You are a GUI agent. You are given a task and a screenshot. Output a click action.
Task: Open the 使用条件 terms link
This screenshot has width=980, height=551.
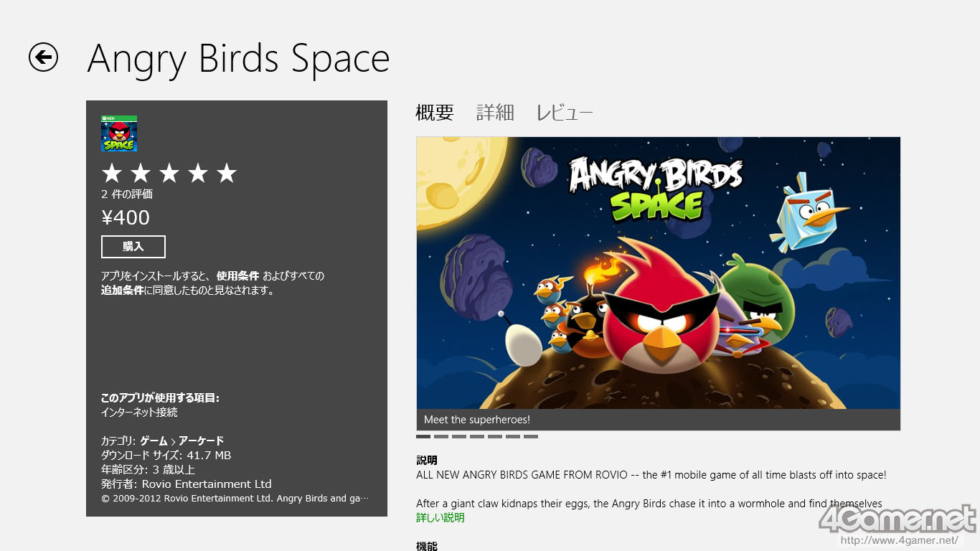[x=237, y=276]
